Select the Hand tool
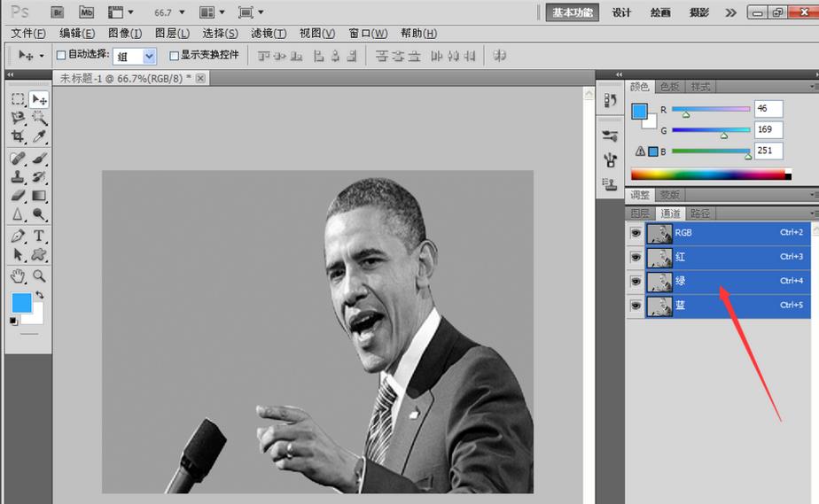Image resolution: width=819 pixels, height=504 pixels. [x=18, y=276]
